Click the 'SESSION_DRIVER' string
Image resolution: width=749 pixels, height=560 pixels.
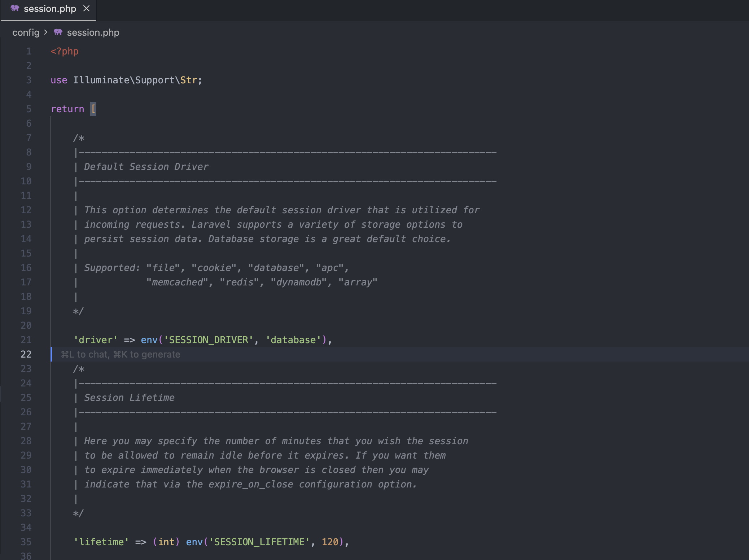click(209, 340)
